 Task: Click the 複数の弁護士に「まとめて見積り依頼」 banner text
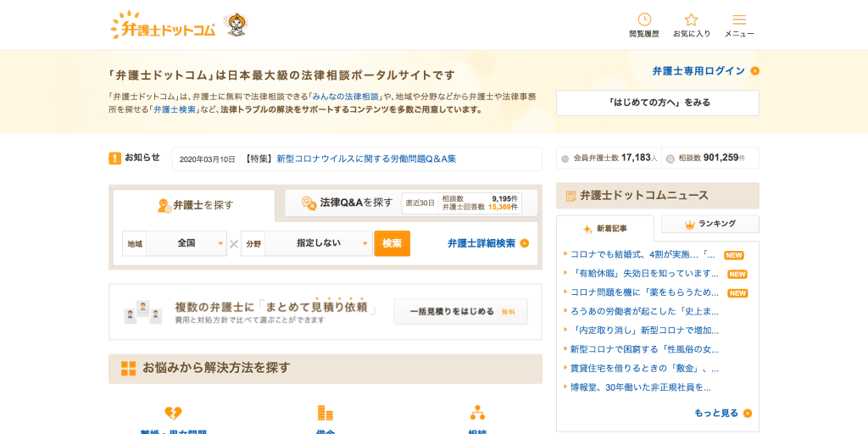276,307
